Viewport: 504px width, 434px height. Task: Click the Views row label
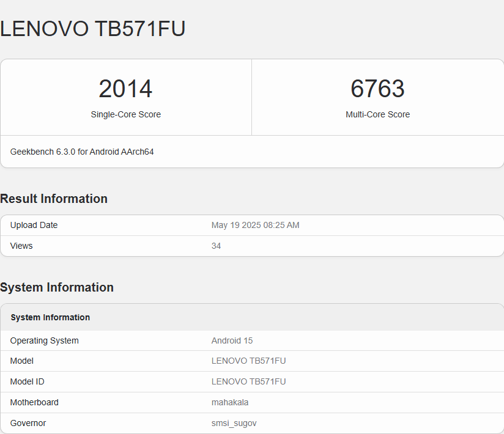click(x=21, y=246)
